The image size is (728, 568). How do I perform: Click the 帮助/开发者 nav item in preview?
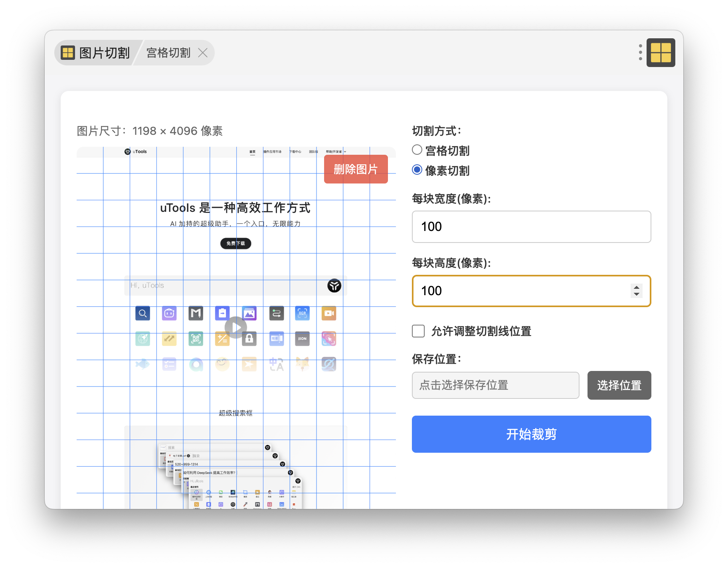[335, 152]
